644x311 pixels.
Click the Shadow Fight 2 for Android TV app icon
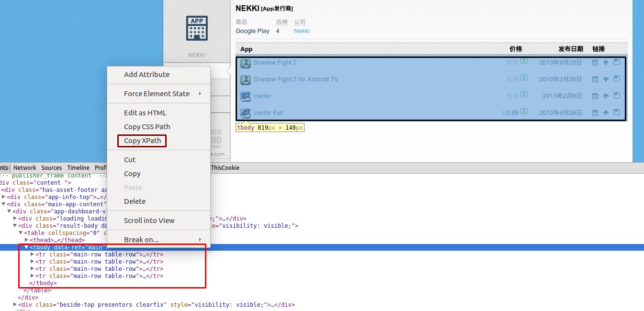tap(246, 79)
